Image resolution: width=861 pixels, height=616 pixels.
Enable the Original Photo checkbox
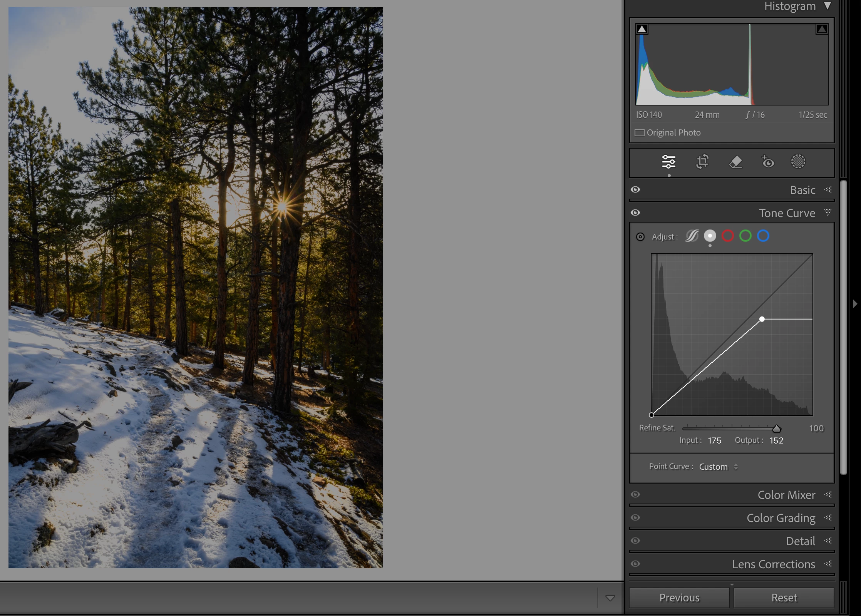click(640, 133)
